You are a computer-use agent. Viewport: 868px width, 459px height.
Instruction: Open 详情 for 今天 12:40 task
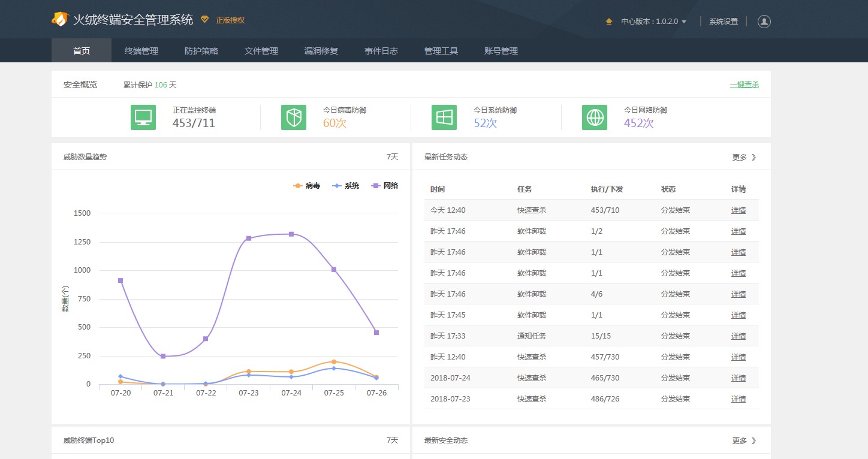[x=739, y=210]
